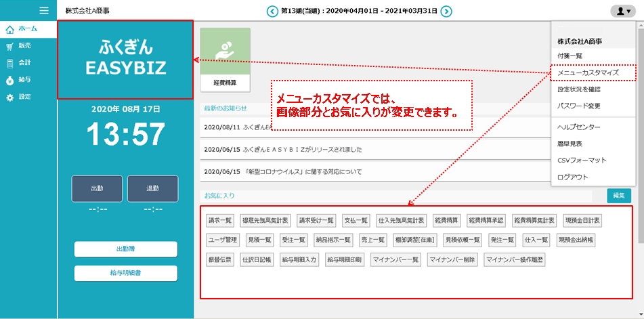The image size is (644, 319).
Task: Open the 設定 settings menu
Action: pyautogui.click(x=28, y=98)
